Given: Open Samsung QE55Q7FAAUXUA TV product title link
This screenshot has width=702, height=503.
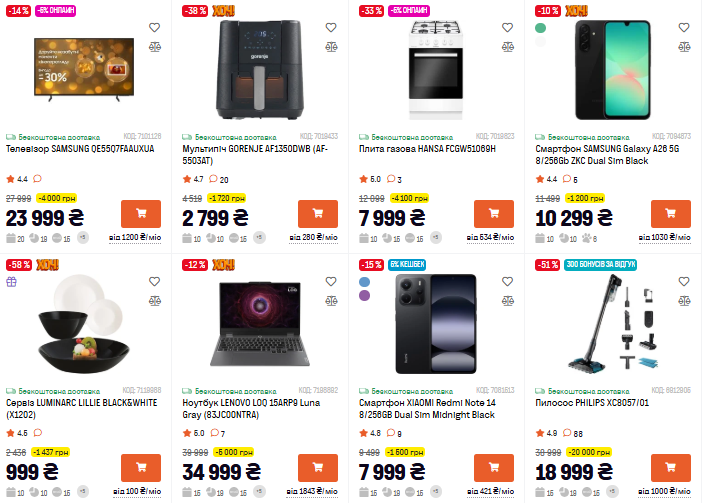Looking at the screenshot, I should pos(80,148).
